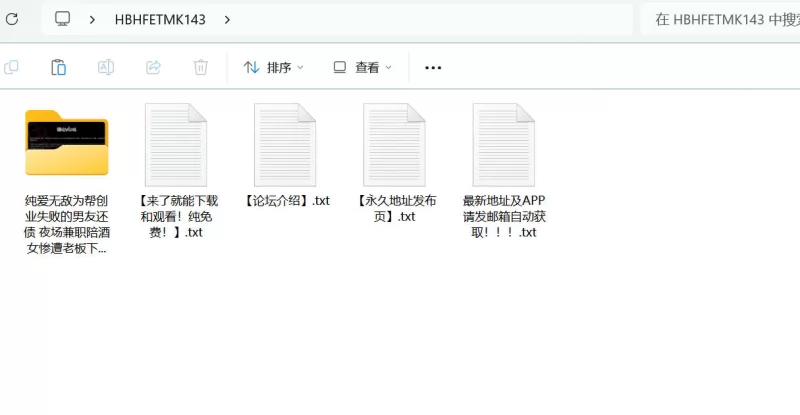The height and width of the screenshot is (415, 800).
Task: Select the 最新地址及APP text file icon
Action: pos(504,145)
